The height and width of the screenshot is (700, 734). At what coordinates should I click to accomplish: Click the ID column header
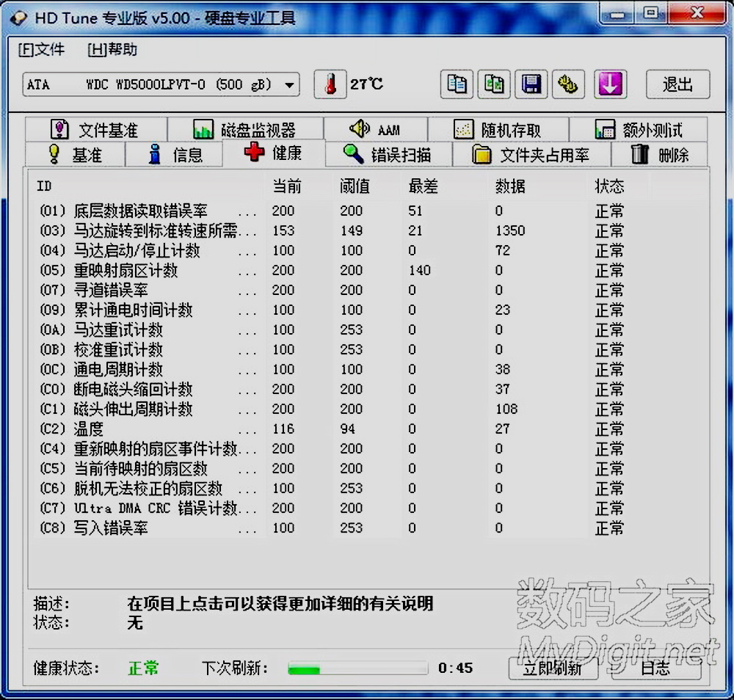point(44,186)
